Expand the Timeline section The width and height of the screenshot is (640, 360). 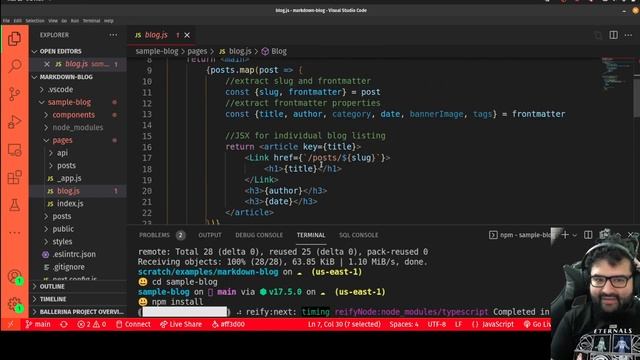78,299
